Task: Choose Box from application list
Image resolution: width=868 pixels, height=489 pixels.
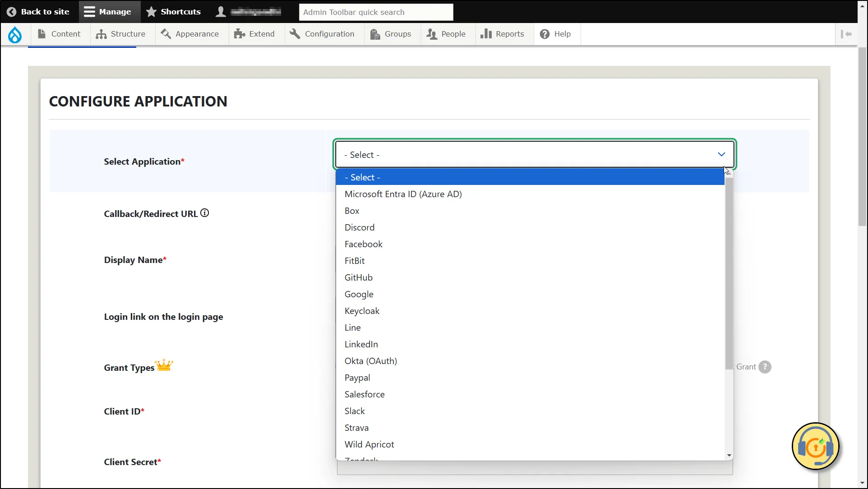Action: tap(530, 211)
